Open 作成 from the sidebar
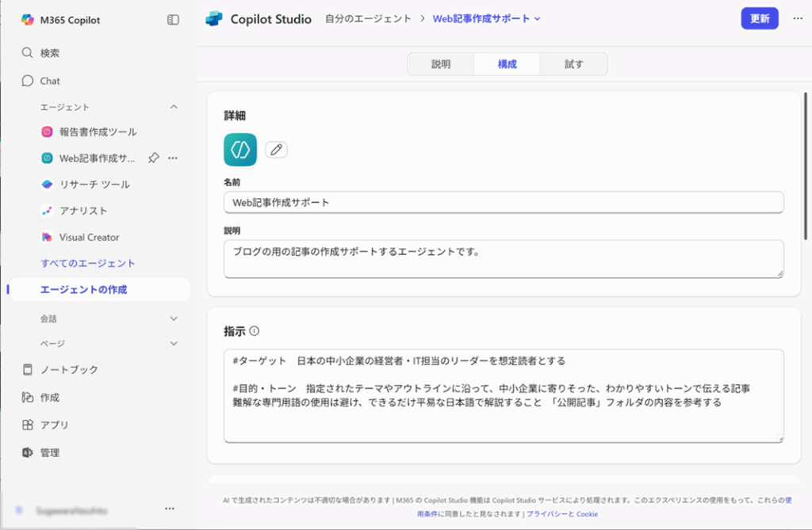 40,398
